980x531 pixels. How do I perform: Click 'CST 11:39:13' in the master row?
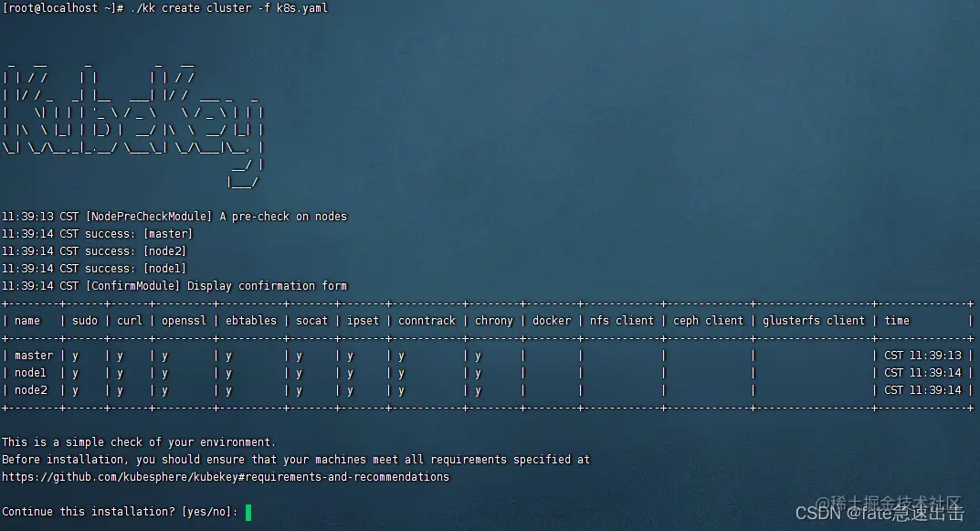click(922, 356)
